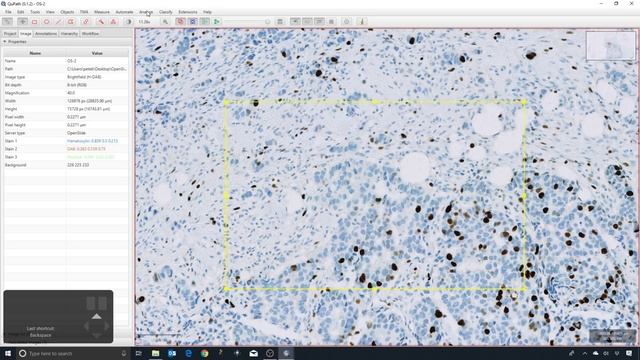Open Chrome from the taskbar
Image resolution: width=640 pixels, height=360 pixels.
(x=204, y=353)
